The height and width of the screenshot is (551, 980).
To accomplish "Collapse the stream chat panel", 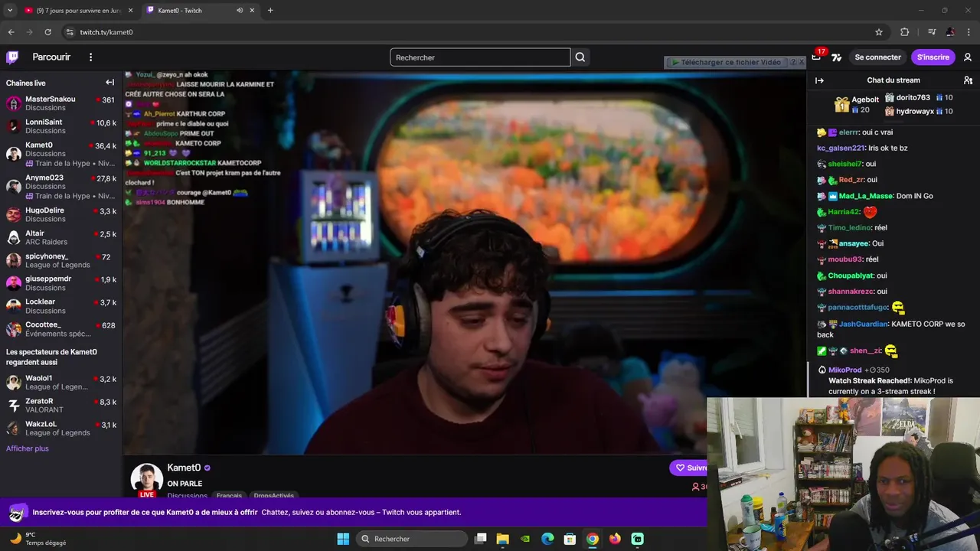I will (819, 80).
